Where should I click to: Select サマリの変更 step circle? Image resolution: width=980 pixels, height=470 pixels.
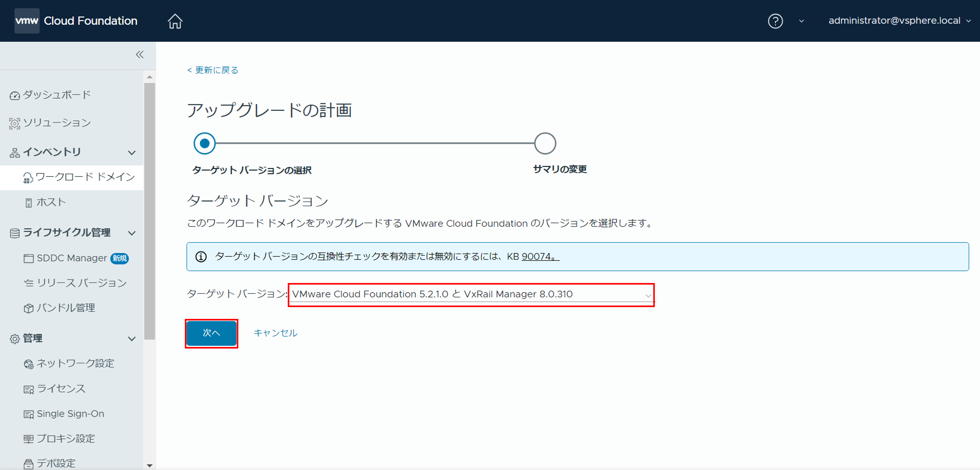(x=545, y=144)
